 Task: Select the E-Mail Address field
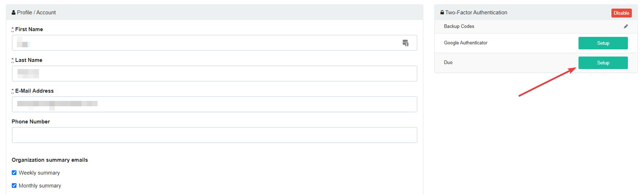[x=215, y=104]
